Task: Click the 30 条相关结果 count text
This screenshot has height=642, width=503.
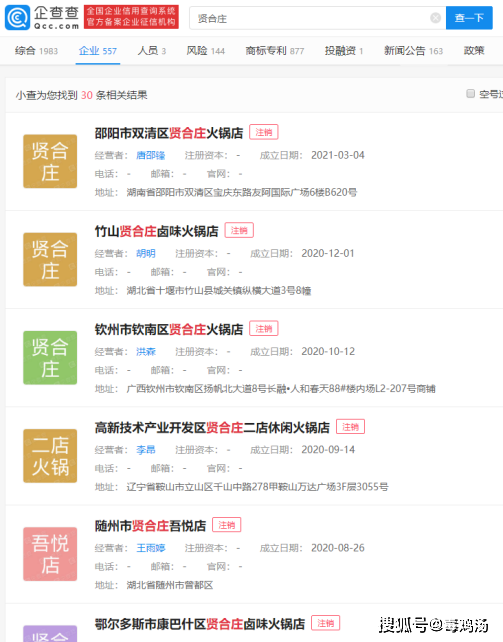Action: point(114,95)
